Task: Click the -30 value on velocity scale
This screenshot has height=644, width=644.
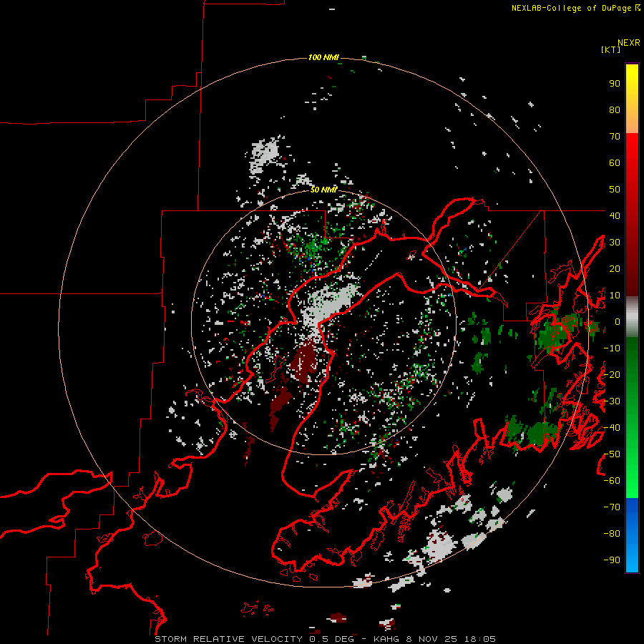Action: click(x=612, y=401)
